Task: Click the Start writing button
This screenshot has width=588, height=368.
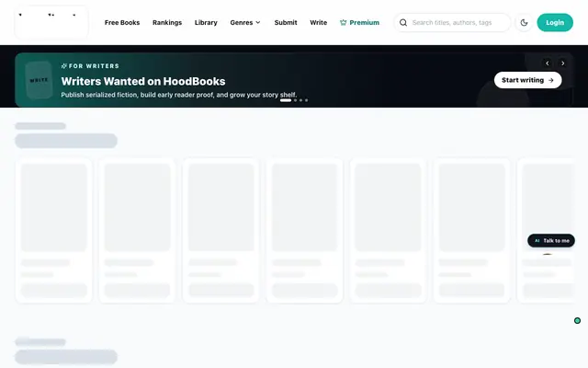Action: 527,80
